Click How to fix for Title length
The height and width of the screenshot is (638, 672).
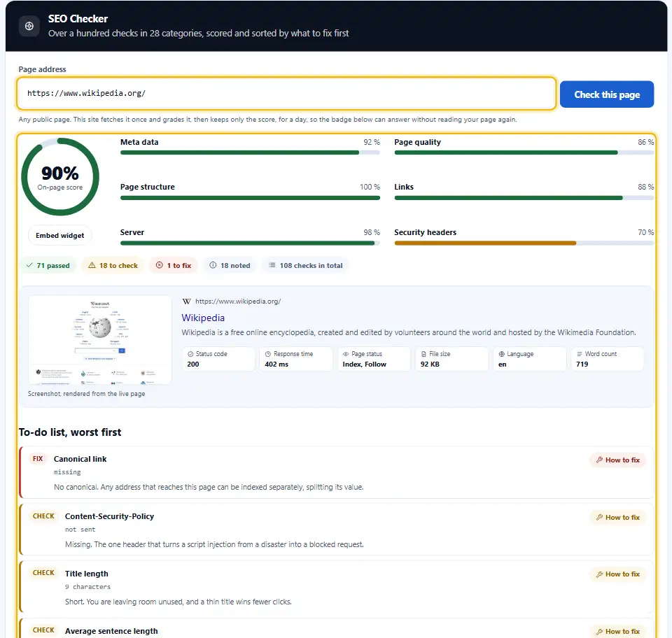point(617,574)
